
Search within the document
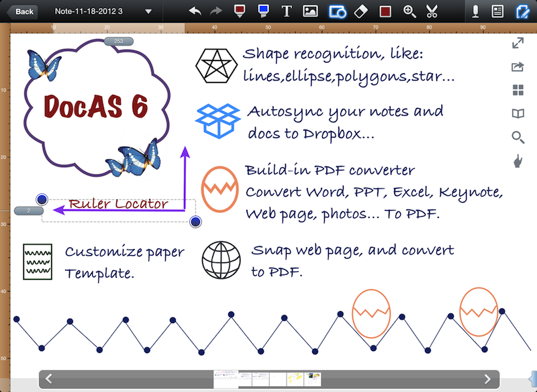[518, 138]
